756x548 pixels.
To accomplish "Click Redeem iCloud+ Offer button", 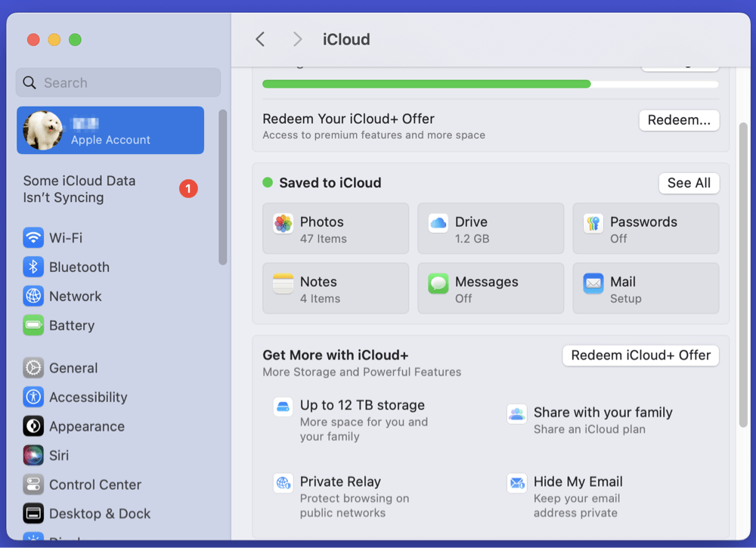I will 640,355.
